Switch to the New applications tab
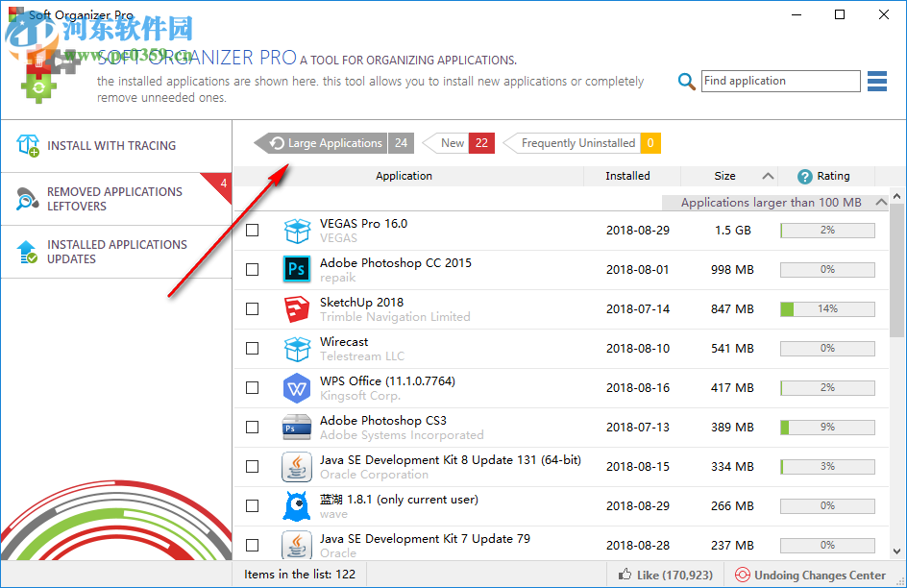The height and width of the screenshot is (588, 907). [452, 142]
